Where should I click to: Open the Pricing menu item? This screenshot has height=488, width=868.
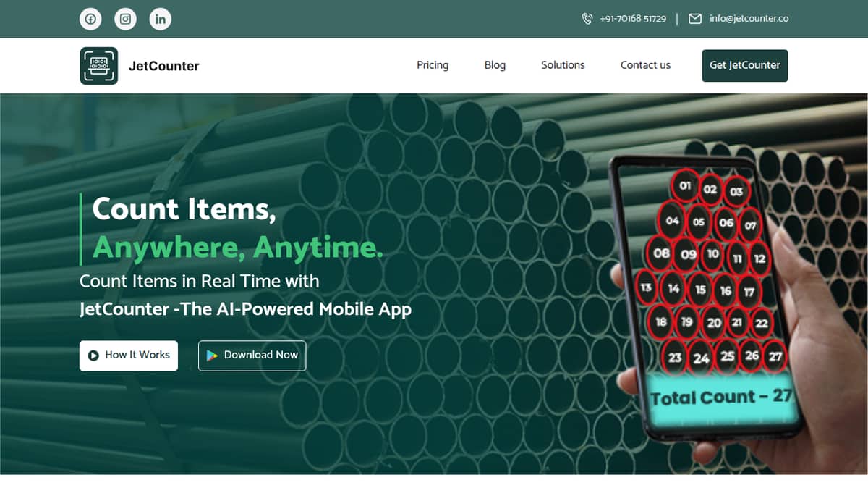[433, 65]
